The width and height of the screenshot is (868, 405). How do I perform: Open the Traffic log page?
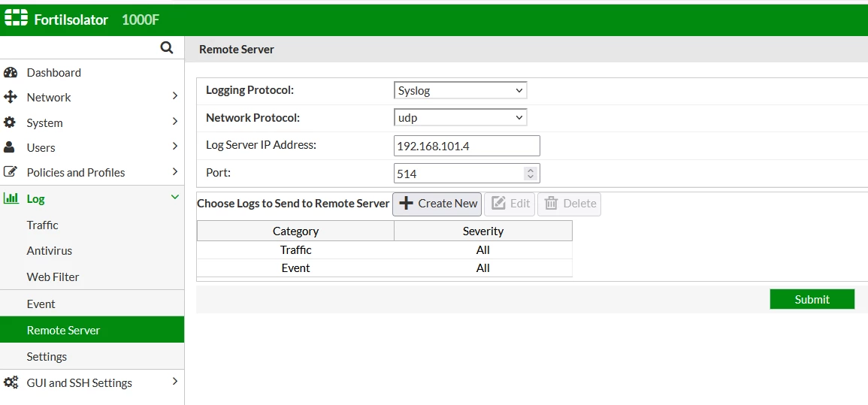click(x=42, y=225)
